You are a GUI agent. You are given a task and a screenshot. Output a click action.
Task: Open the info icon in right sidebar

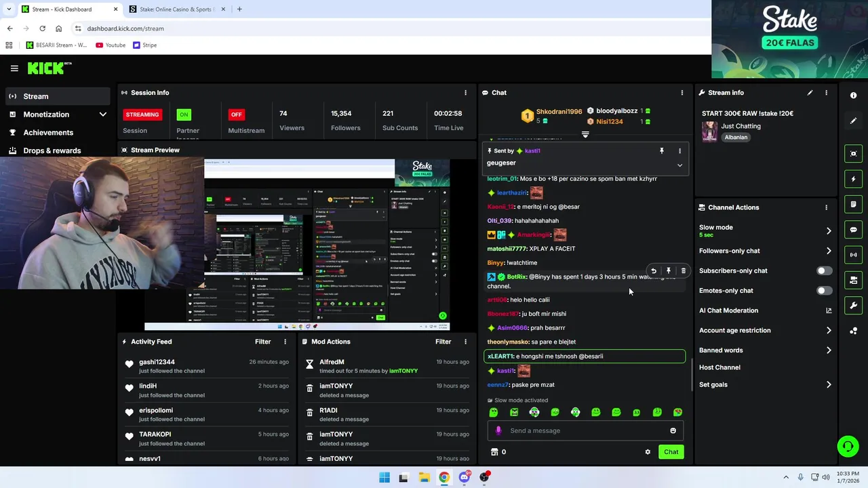[x=854, y=96]
